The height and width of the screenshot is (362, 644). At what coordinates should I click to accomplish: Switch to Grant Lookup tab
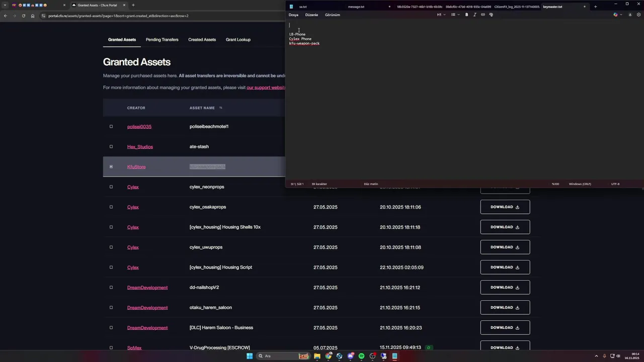coord(238,40)
